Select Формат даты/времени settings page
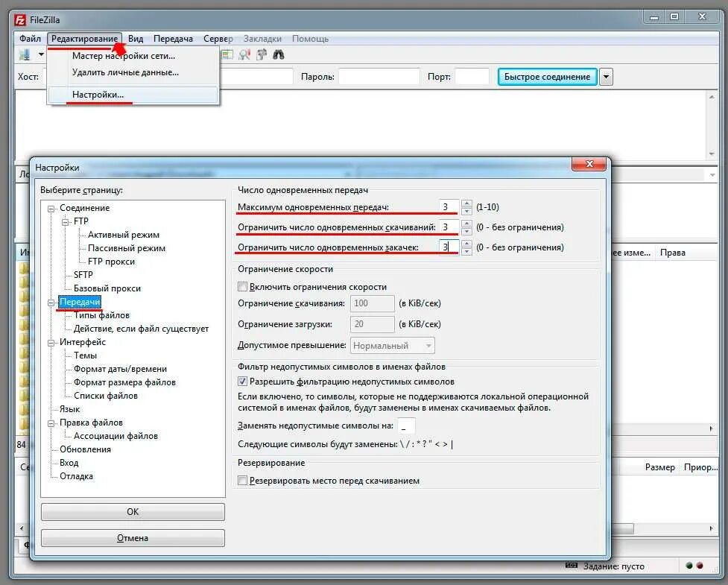The width and height of the screenshot is (728, 585). tap(120, 369)
